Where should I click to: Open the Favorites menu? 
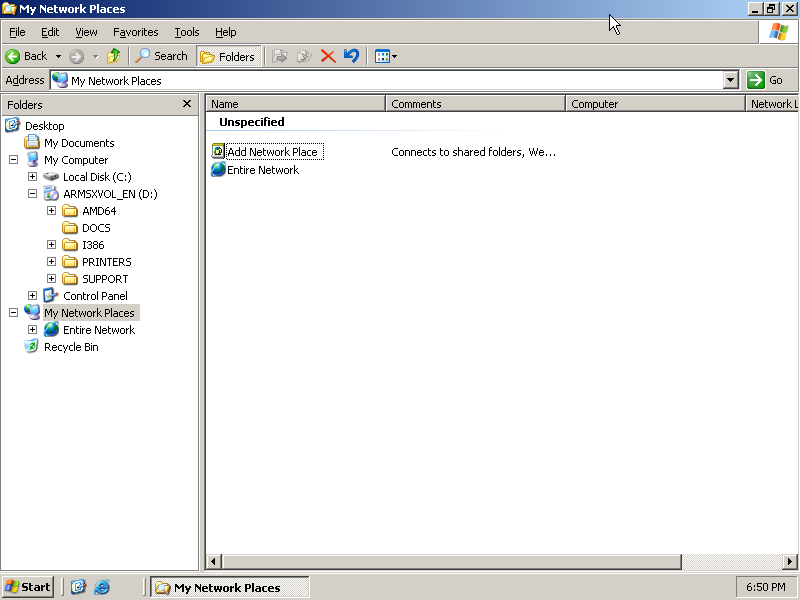(135, 32)
